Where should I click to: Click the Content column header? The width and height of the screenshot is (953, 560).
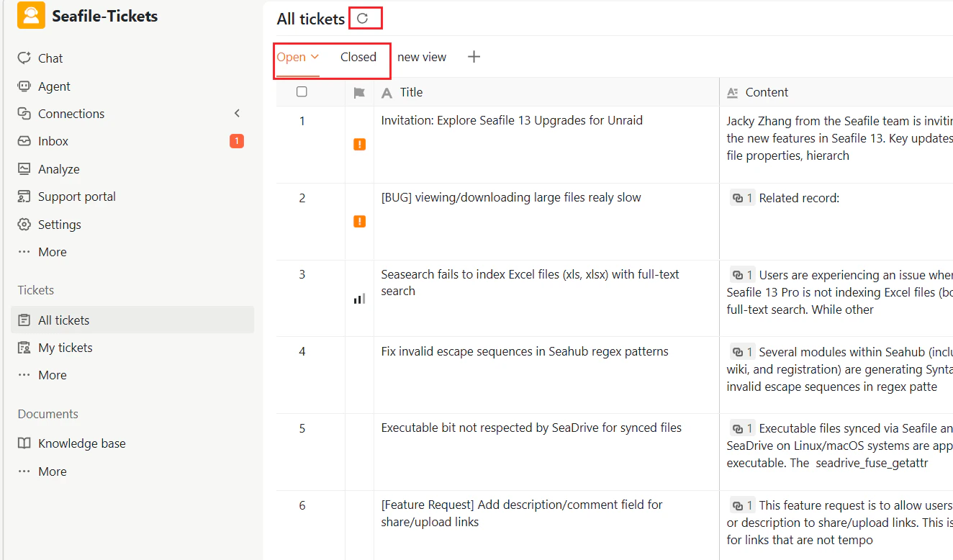click(x=836, y=92)
